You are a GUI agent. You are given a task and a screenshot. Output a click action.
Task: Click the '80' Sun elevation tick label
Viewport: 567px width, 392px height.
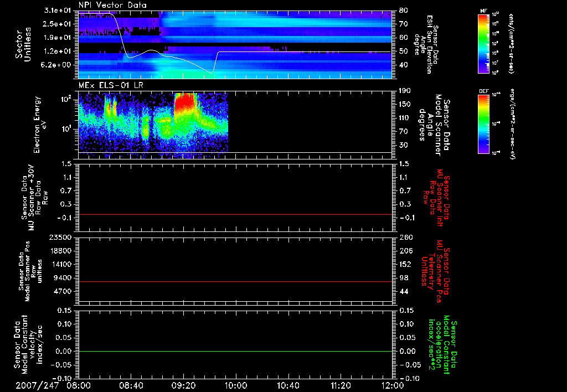coord(404,11)
